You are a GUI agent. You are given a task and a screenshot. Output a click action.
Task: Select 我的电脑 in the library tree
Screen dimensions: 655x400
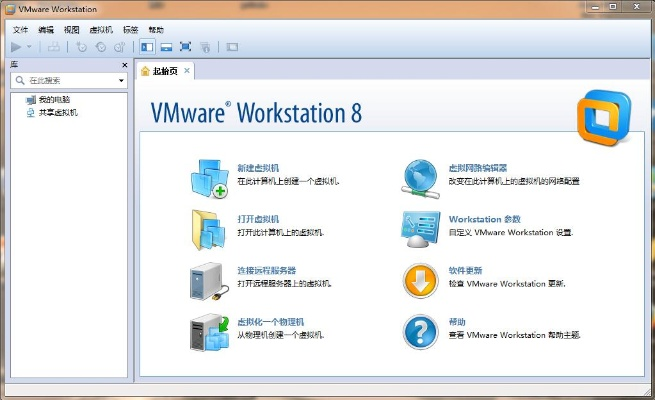pos(54,99)
